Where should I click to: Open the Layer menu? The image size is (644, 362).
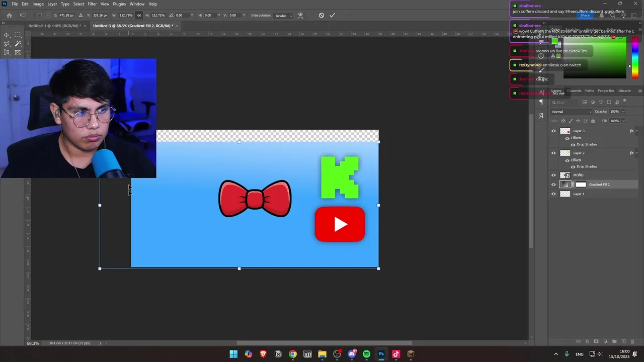[52, 4]
